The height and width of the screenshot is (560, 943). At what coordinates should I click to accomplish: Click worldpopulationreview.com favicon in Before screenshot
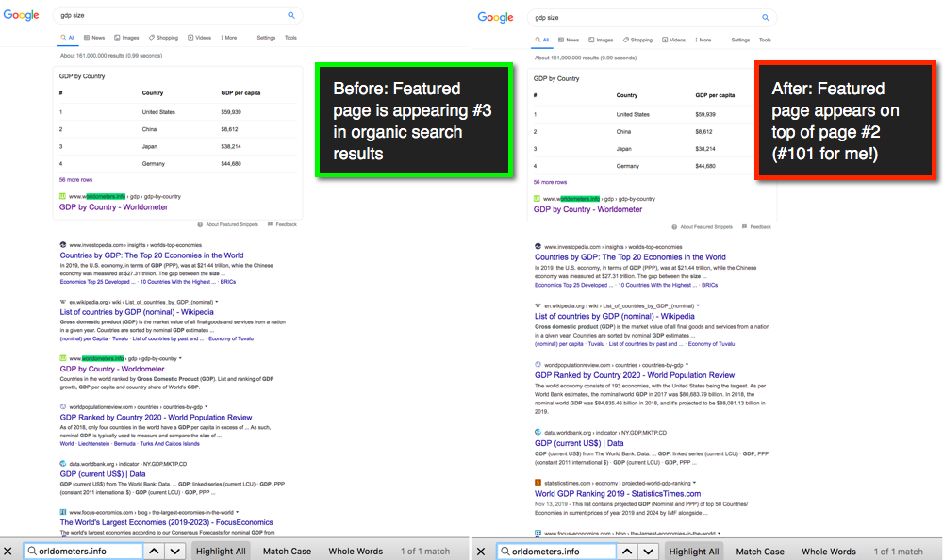point(63,406)
